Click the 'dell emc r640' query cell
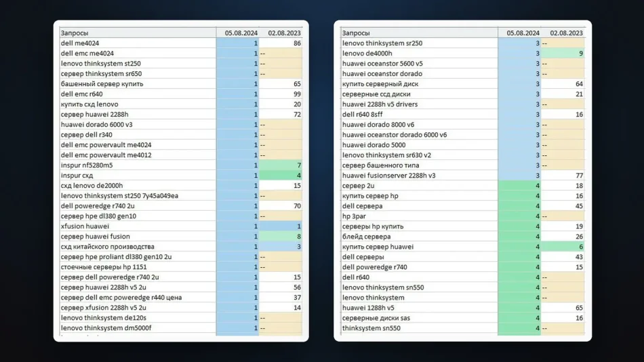This screenshot has width=644, height=362. coord(138,94)
